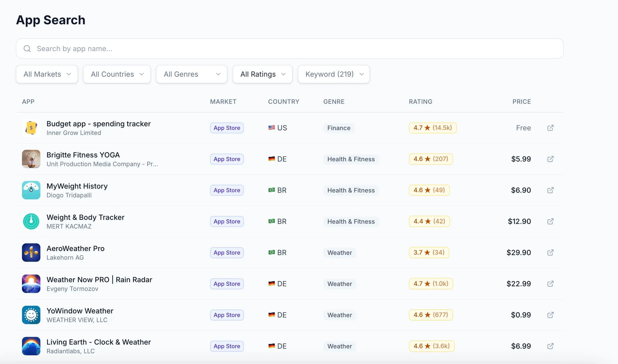The height and width of the screenshot is (364, 618).
Task: Open external link for Budget app row
Action: (x=550, y=128)
